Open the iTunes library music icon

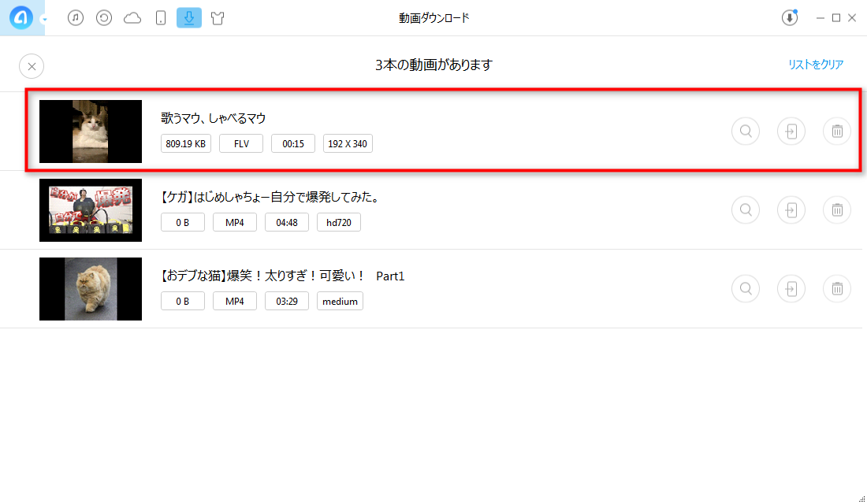coord(76,17)
